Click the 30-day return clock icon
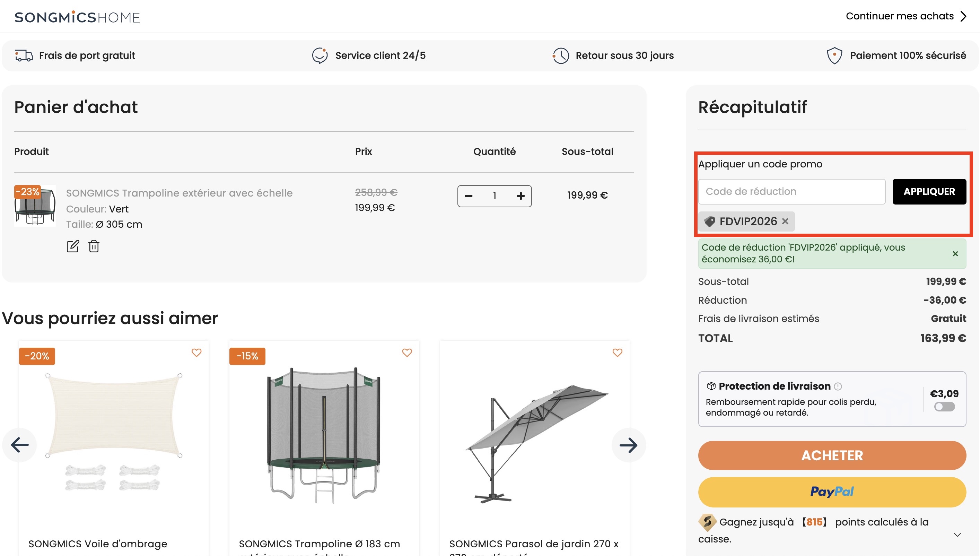The width and height of the screenshot is (980, 556). point(560,56)
